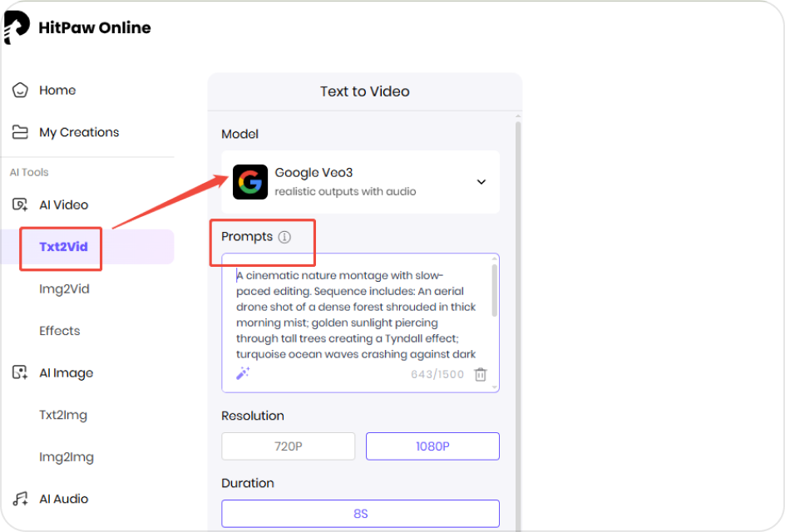Expand the model dropdown chevron
Image resolution: width=785 pixels, height=532 pixels.
pos(481,182)
